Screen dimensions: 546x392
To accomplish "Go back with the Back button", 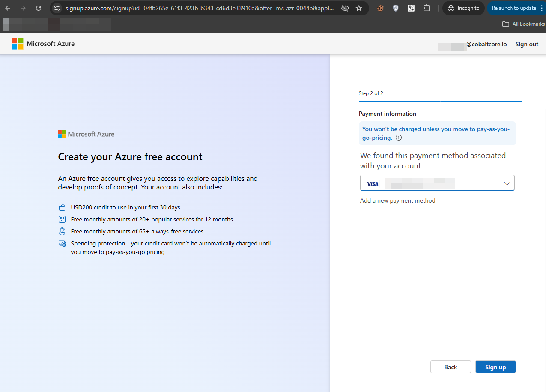I will pos(451,367).
